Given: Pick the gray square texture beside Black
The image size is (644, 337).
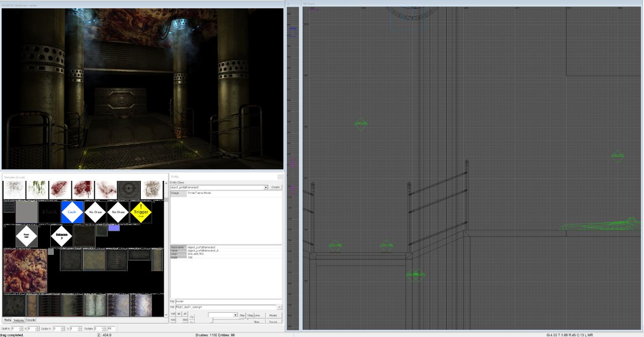Looking at the screenshot, I should [27, 212].
